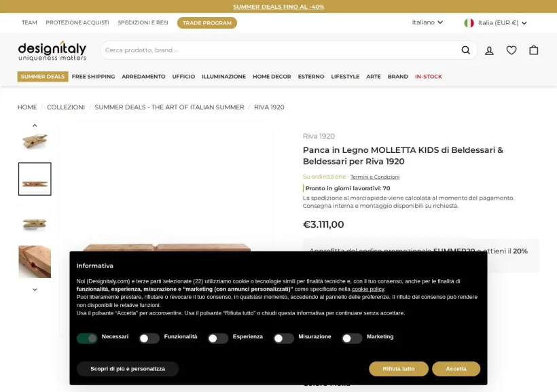
Task: Open the UFFICIO menu
Action: [x=183, y=76]
